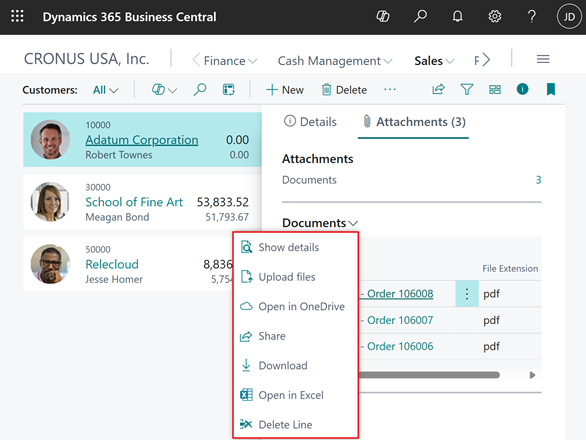Click Robert Townes profile photo
586x440 pixels.
(50, 139)
